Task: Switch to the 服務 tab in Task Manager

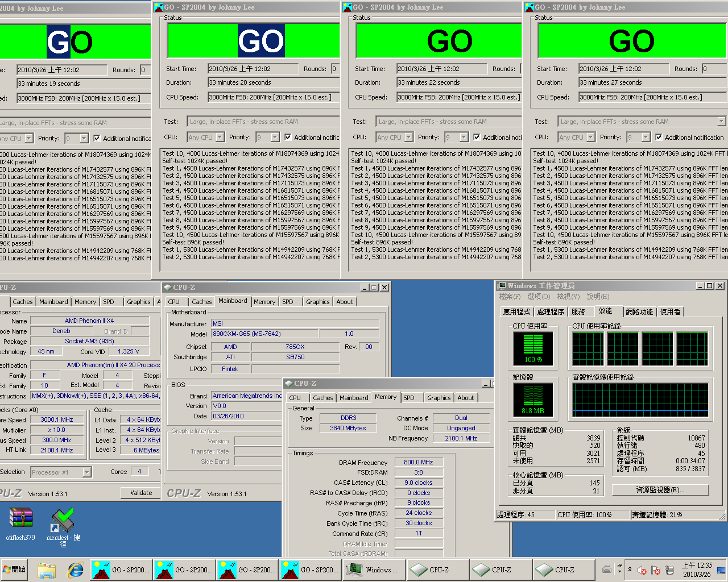Action: 578,312
